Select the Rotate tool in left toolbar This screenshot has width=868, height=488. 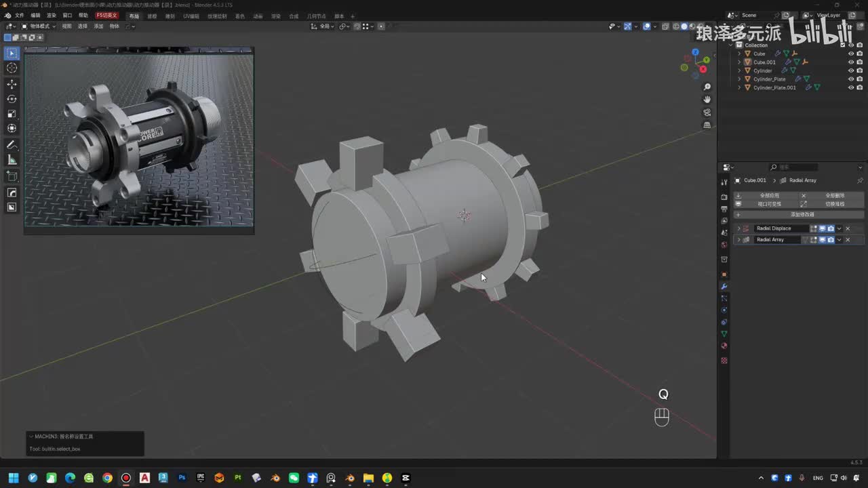click(12, 99)
